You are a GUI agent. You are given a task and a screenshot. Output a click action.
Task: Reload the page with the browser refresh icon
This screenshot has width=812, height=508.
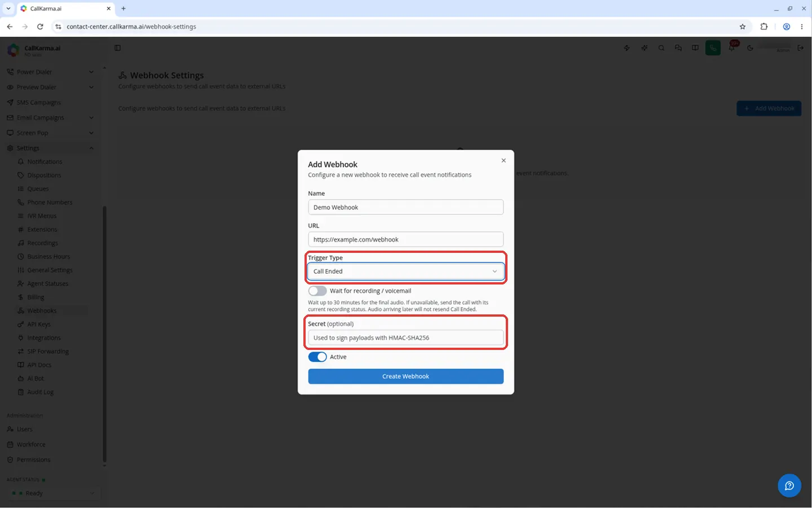tap(40, 27)
